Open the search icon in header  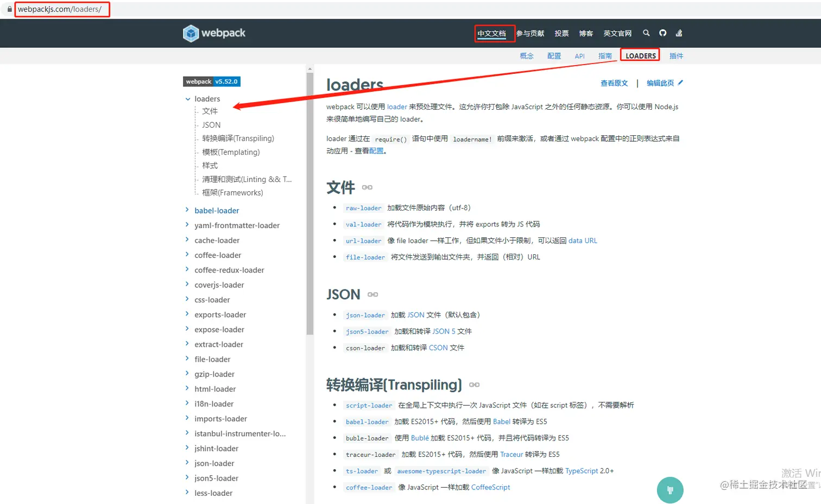[x=646, y=33]
